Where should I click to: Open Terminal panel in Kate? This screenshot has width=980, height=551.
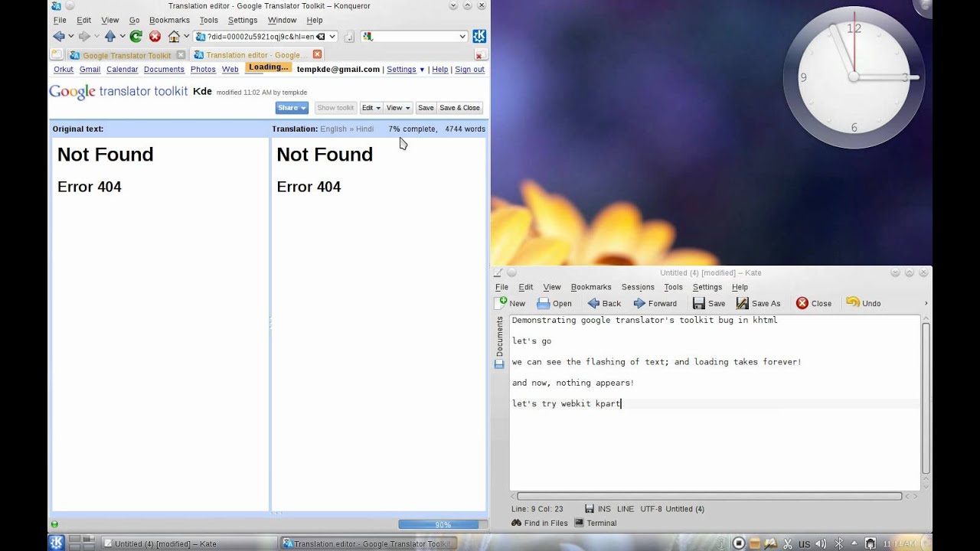click(596, 523)
